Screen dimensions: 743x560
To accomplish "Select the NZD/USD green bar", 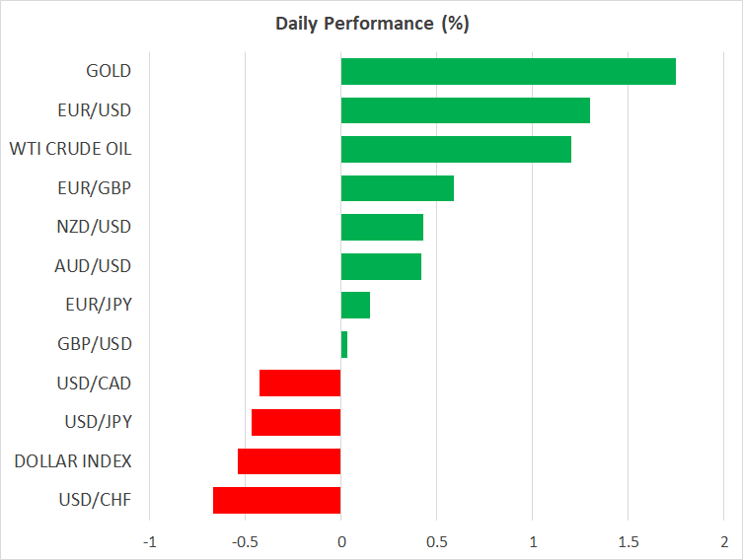I will coord(382,227).
